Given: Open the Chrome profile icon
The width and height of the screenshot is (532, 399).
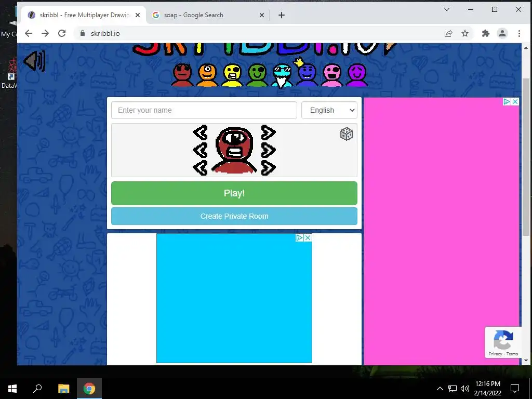Looking at the screenshot, I should point(502,33).
